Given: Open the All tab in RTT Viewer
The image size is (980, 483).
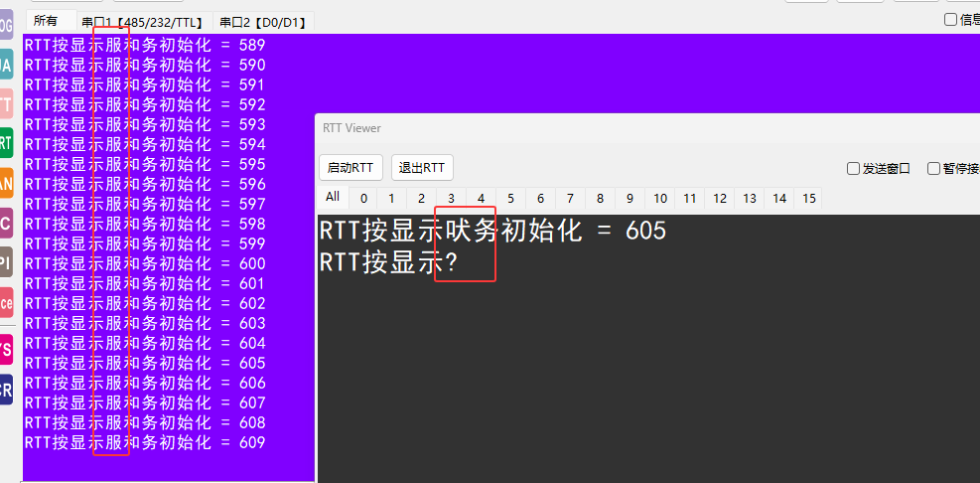Looking at the screenshot, I should click(333, 197).
